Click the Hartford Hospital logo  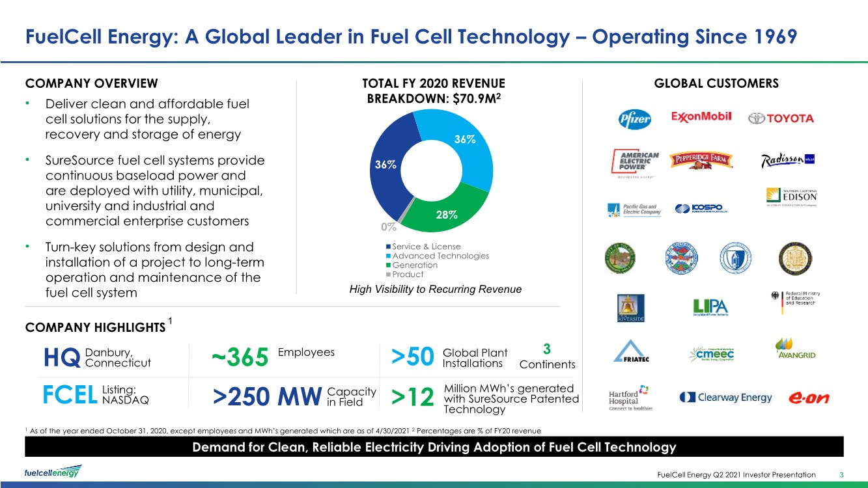pyautogui.click(x=630, y=398)
